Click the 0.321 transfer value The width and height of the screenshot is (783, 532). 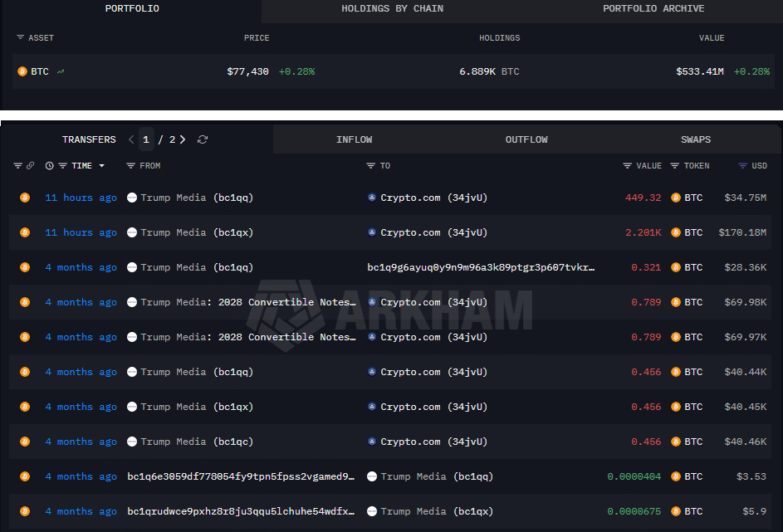click(x=646, y=267)
